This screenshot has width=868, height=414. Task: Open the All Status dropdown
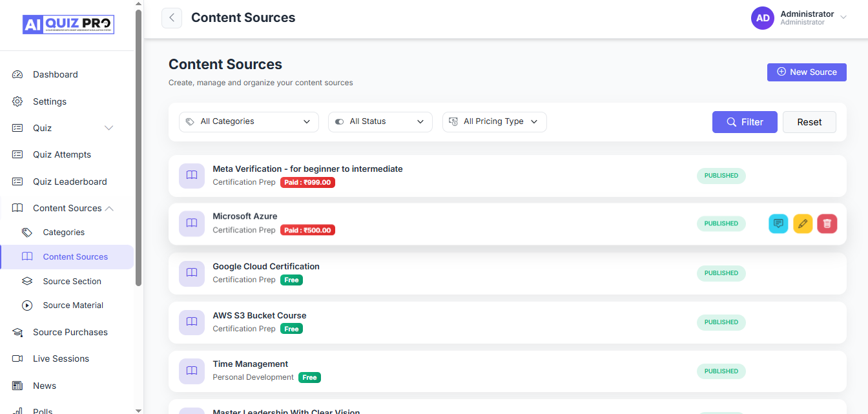point(380,121)
